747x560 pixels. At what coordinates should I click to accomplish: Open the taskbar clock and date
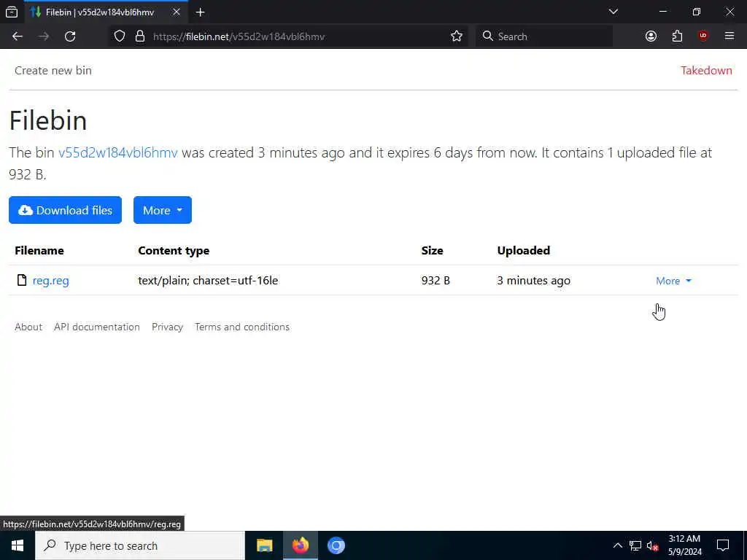(684, 545)
